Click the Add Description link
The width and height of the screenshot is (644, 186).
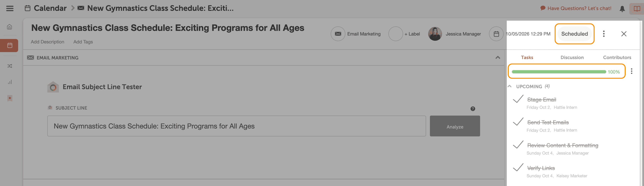tap(47, 42)
